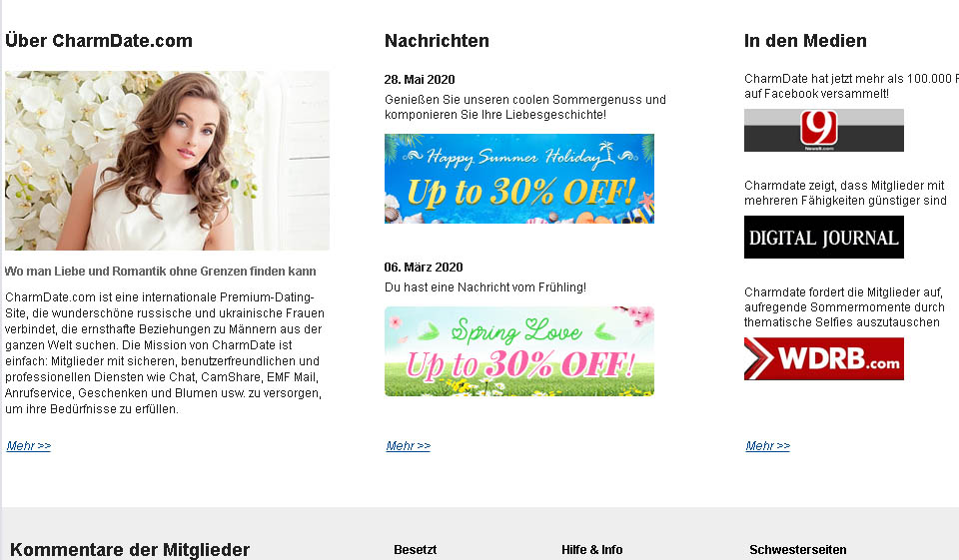Open the Mehr link in Nachrichten section
Viewport: 959px width, 560px height.
(408, 445)
